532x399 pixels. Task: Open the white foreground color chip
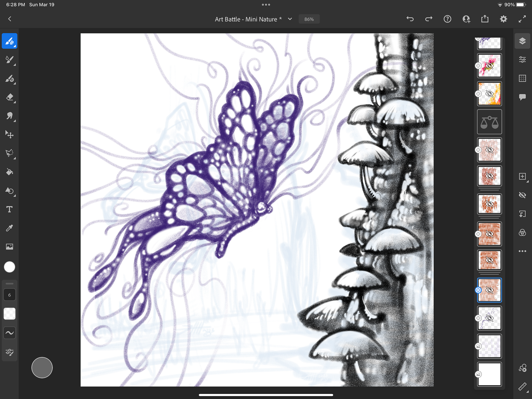pos(9,267)
